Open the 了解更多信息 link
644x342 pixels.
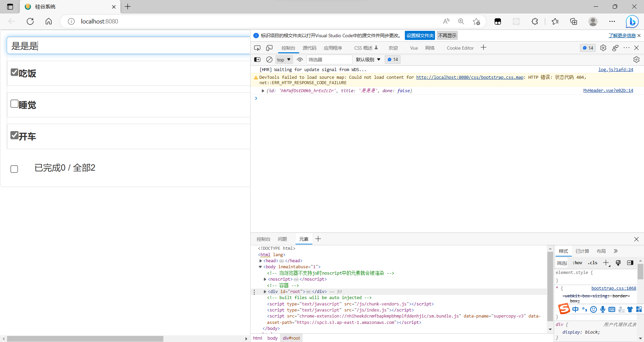click(x=622, y=36)
